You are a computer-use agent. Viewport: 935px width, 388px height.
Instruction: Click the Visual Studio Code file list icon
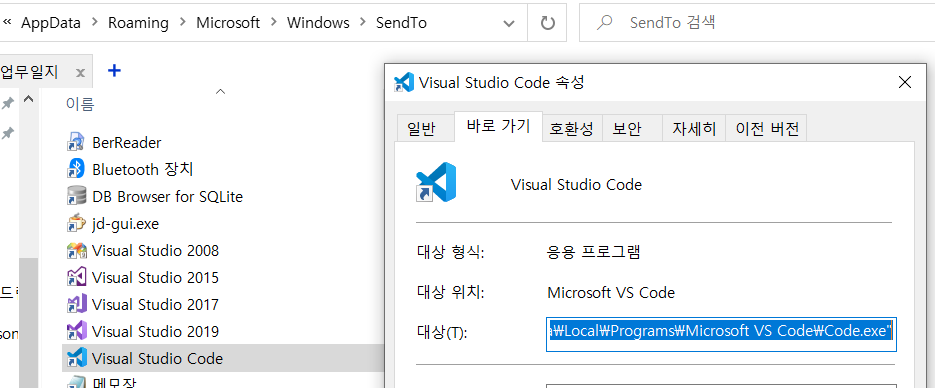point(76,358)
